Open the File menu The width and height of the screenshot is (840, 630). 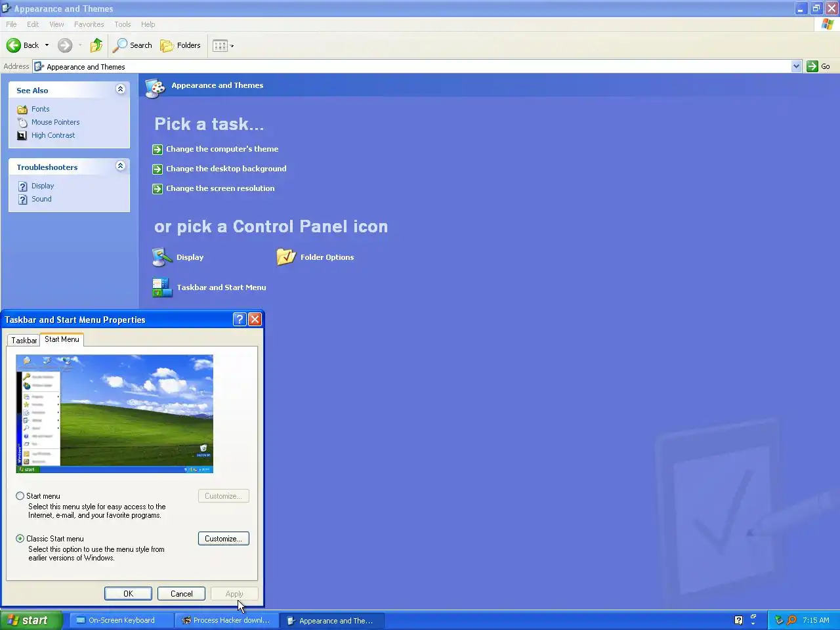coord(11,24)
